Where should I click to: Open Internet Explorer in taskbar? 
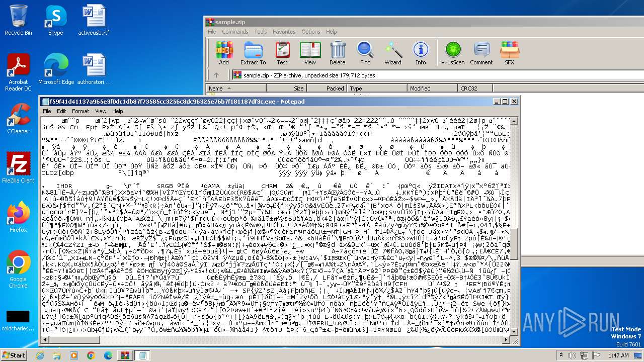(x=40, y=355)
